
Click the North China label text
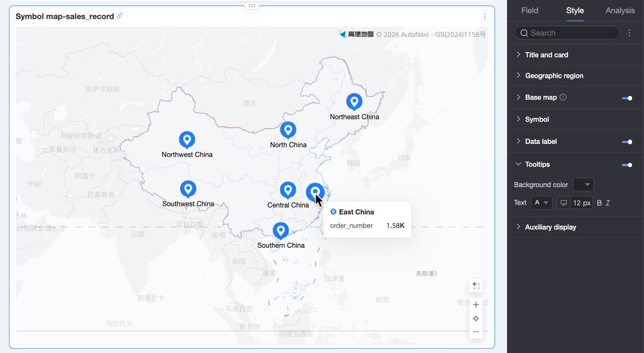click(288, 145)
